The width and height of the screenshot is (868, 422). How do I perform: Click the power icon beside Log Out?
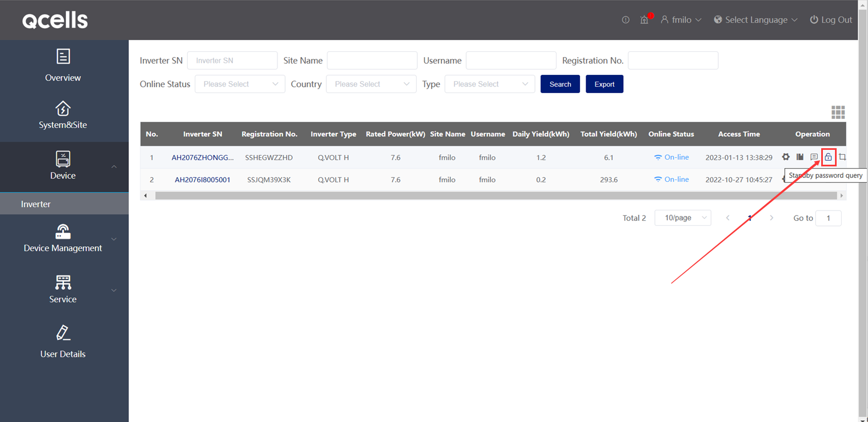pyautogui.click(x=814, y=20)
